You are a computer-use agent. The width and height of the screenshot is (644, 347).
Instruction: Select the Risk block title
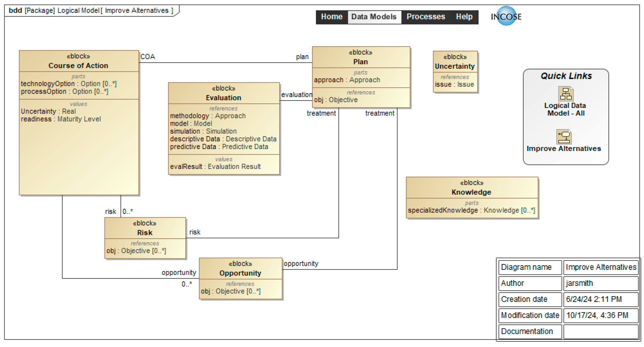145,232
